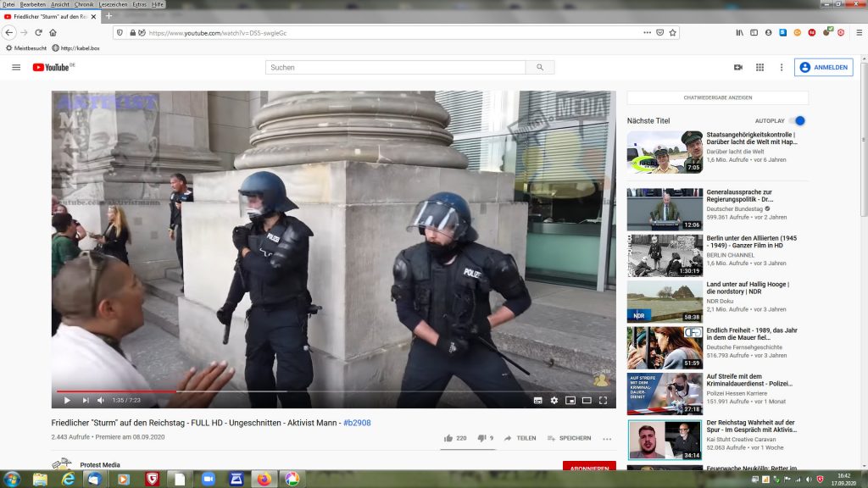The width and height of the screenshot is (868, 488).
Task: Open video player settings gear
Action: pos(554,400)
